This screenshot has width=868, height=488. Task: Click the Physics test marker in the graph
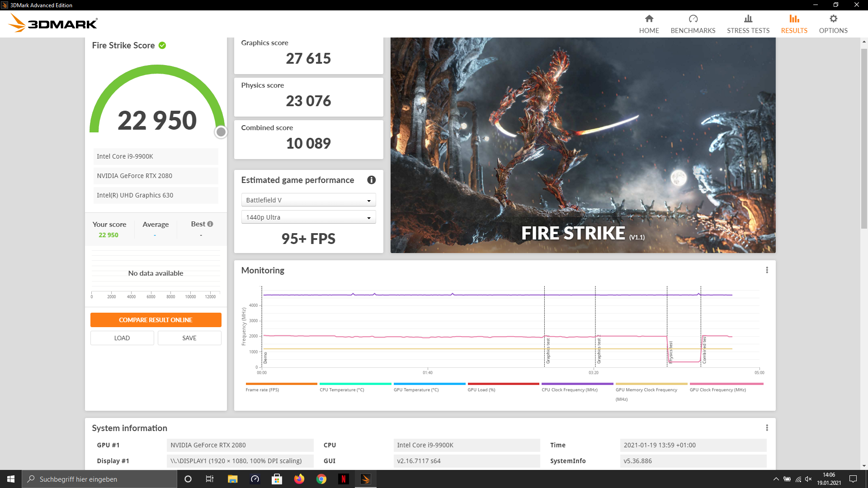coord(670,352)
